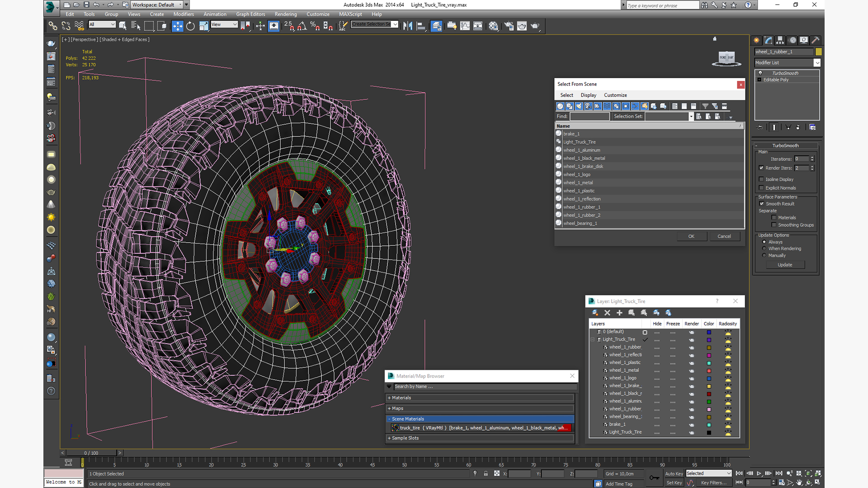Screen dimensions: 868x488
Task: Click Cancel in Select From Scene dialog
Action: (x=724, y=236)
